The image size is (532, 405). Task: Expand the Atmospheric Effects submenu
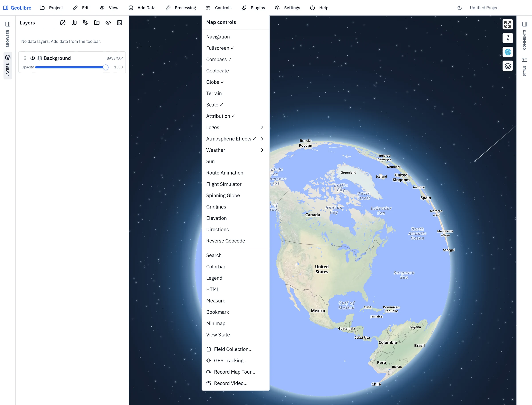coord(235,139)
